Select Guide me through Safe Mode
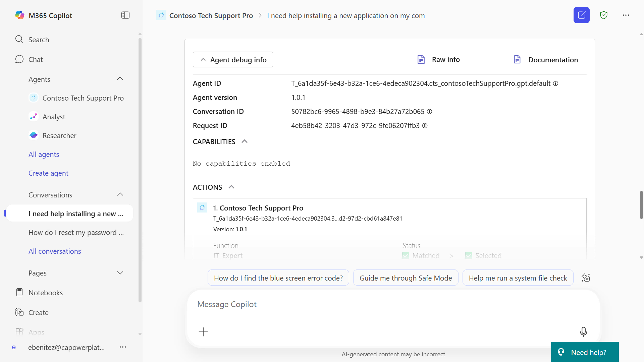The image size is (644, 362). click(406, 278)
